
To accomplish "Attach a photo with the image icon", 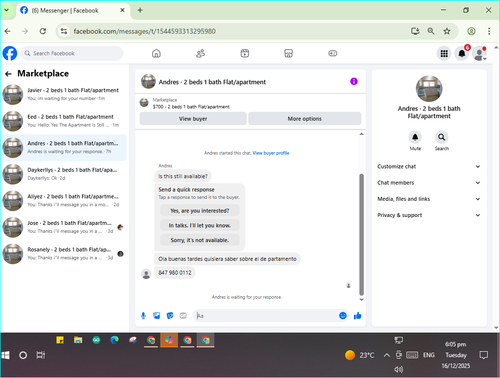I will tap(156, 316).
